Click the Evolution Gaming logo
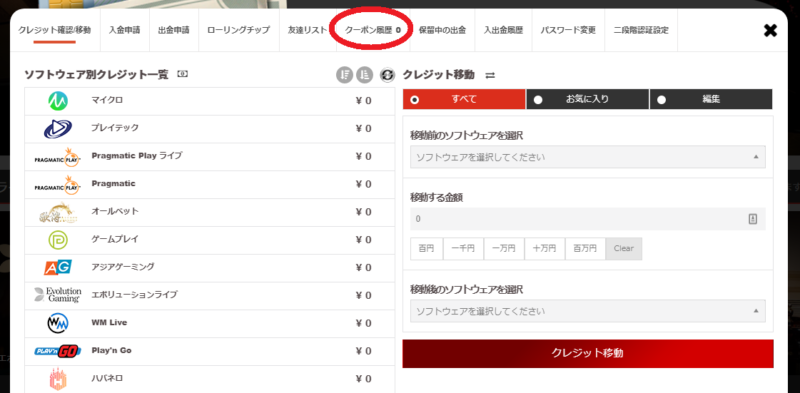This screenshot has width=800, height=393. click(x=58, y=295)
